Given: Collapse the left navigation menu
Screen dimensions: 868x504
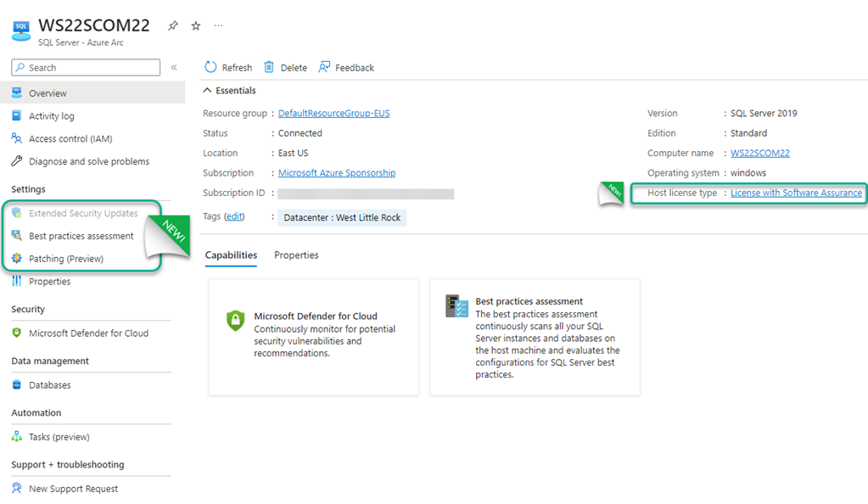Looking at the screenshot, I should [174, 68].
